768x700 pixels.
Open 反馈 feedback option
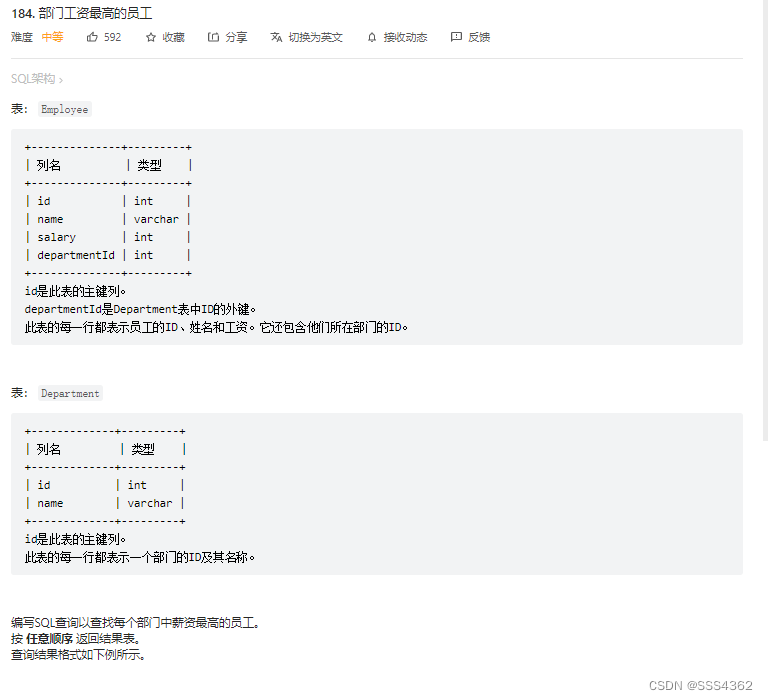point(479,37)
